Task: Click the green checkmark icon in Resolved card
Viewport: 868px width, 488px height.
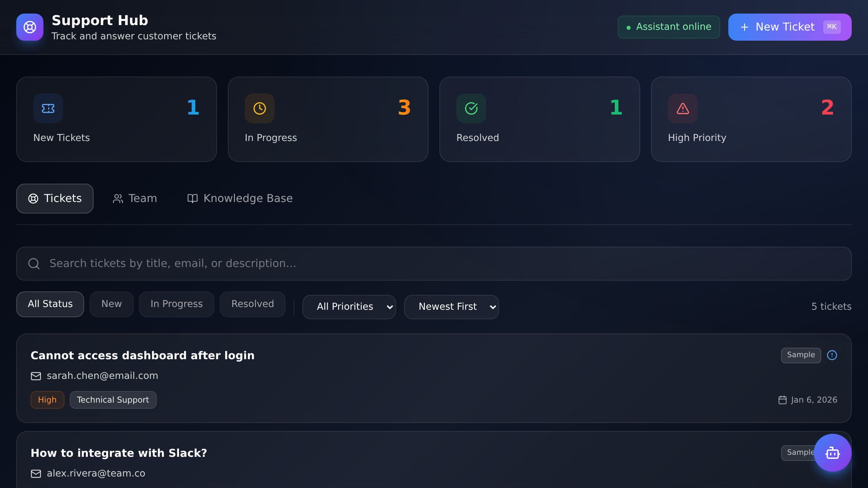Action: click(471, 108)
